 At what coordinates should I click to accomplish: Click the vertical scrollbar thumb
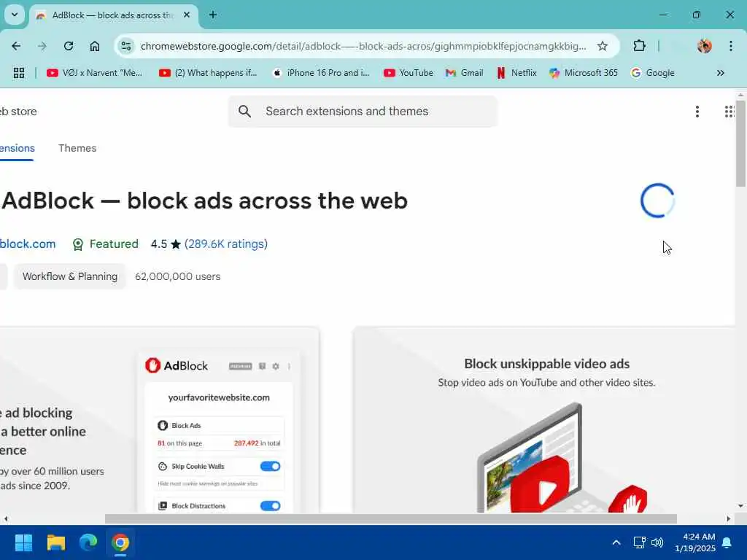point(740,144)
